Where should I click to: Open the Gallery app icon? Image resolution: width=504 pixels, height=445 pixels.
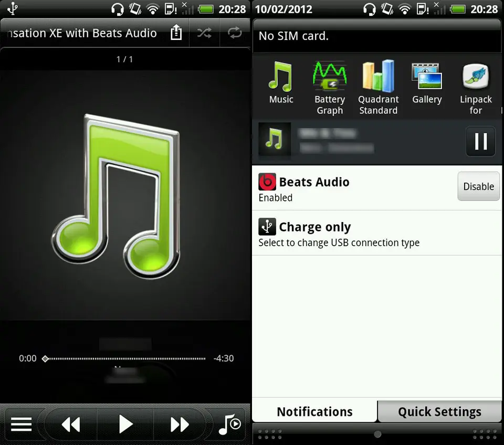427,83
